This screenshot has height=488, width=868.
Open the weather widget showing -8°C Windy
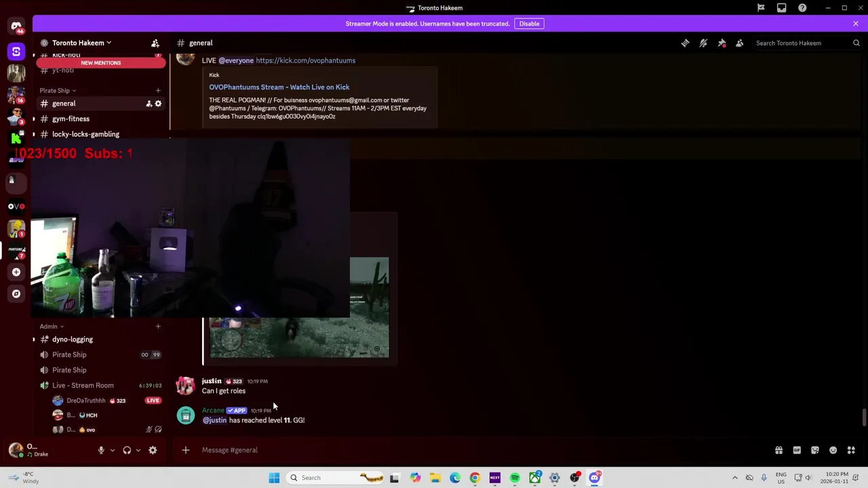point(24,478)
